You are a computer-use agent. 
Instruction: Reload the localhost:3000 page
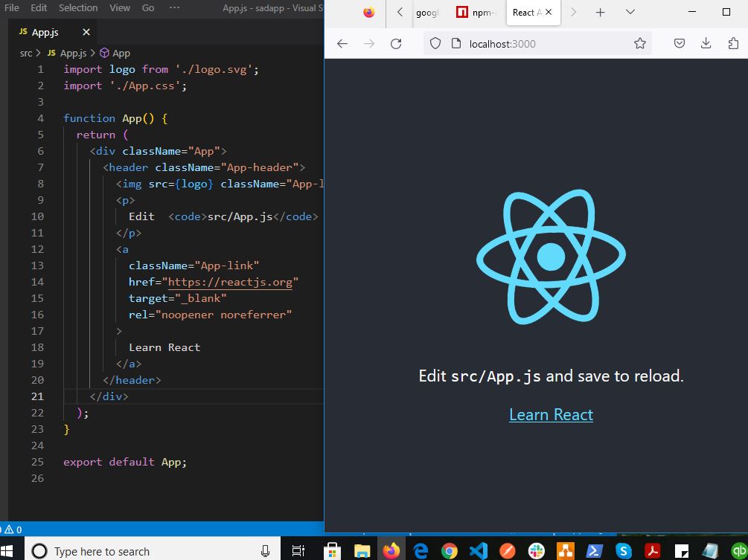click(396, 44)
